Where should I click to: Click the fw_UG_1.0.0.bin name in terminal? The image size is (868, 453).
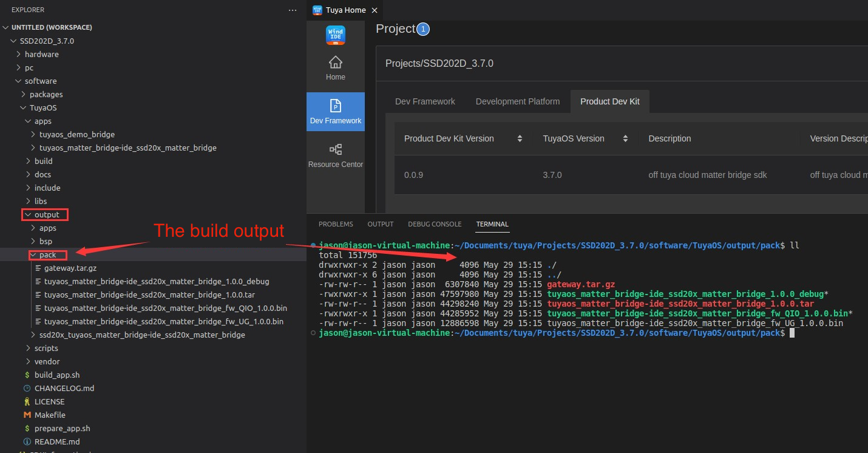pyautogui.click(x=695, y=323)
